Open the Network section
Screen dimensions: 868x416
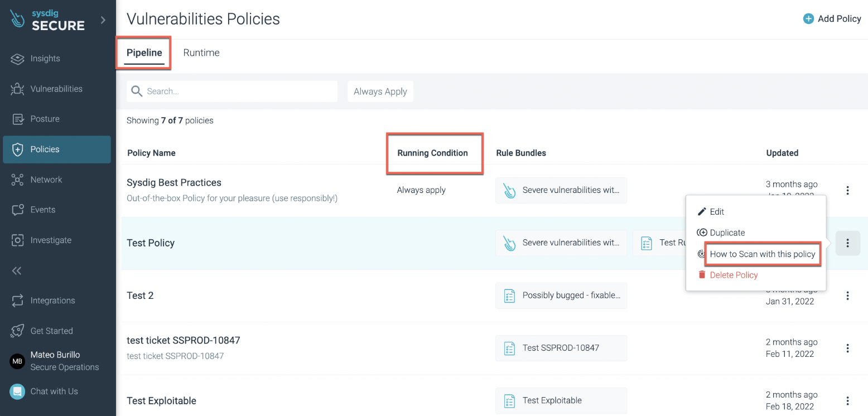pyautogui.click(x=46, y=180)
